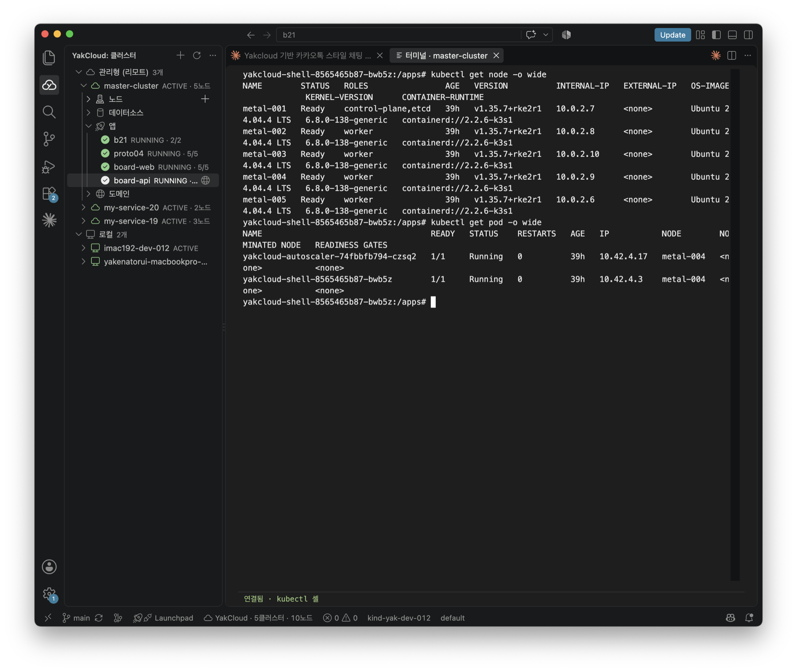Collapse the 로컬 group
The width and height of the screenshot is (797, 672).
tap(79, 234)
